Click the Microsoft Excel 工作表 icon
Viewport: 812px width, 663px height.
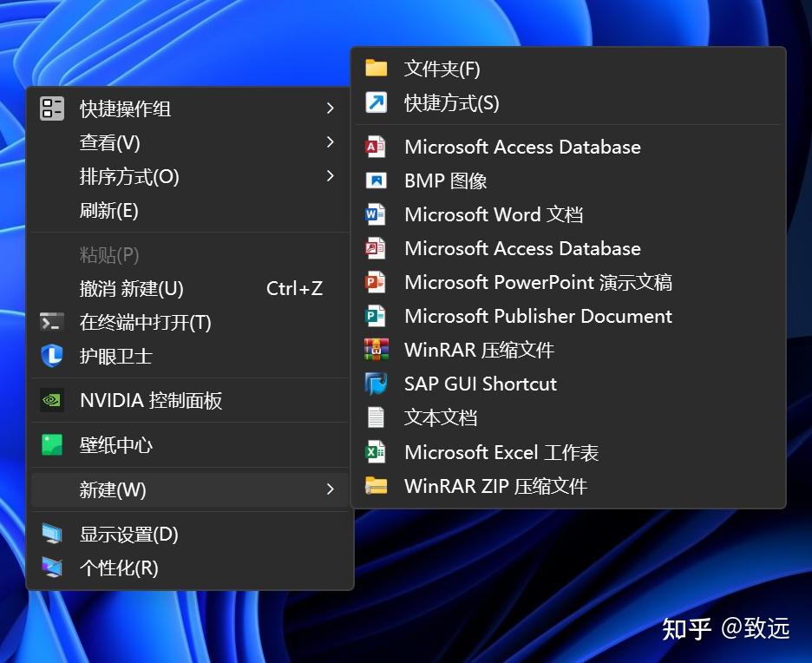[376, 451]
